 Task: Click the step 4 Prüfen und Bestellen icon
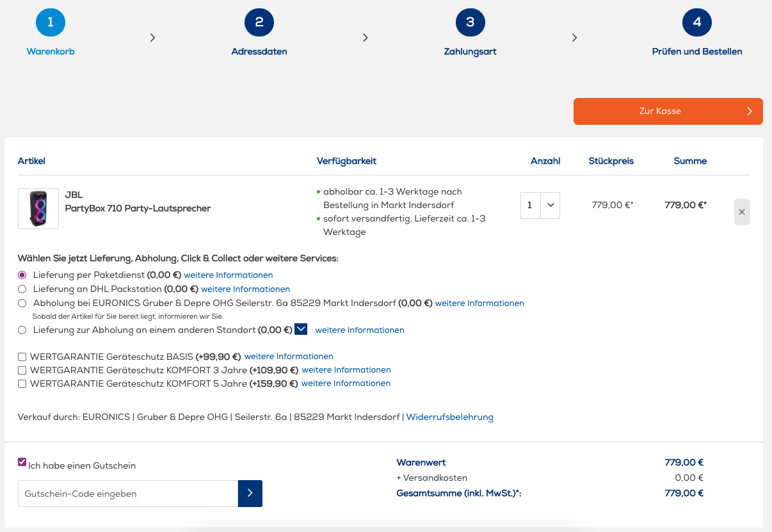click(697, 22)
